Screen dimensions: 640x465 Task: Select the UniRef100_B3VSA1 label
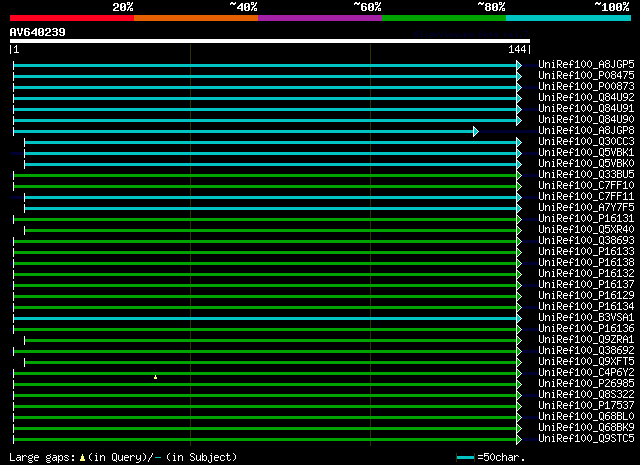[586, 318]
